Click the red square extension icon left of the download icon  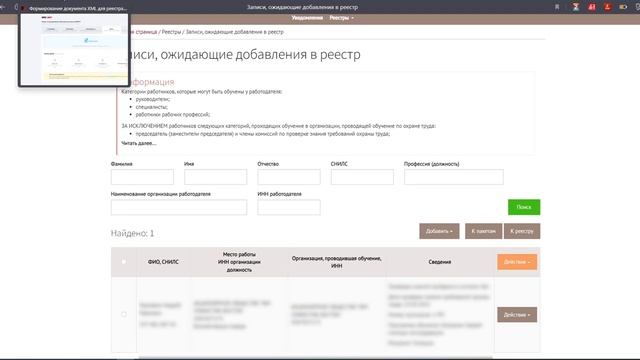592,7
